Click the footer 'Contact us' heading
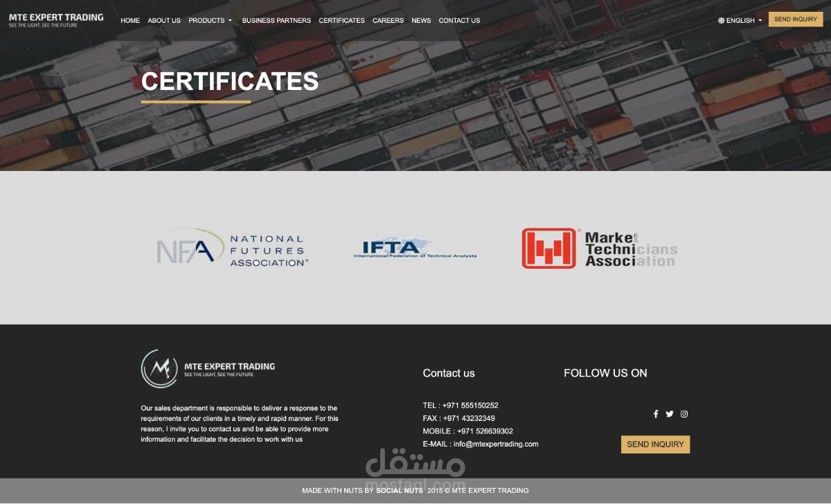Image resolution: width=831 pixels, height=504 pixels. click(449, 373)
